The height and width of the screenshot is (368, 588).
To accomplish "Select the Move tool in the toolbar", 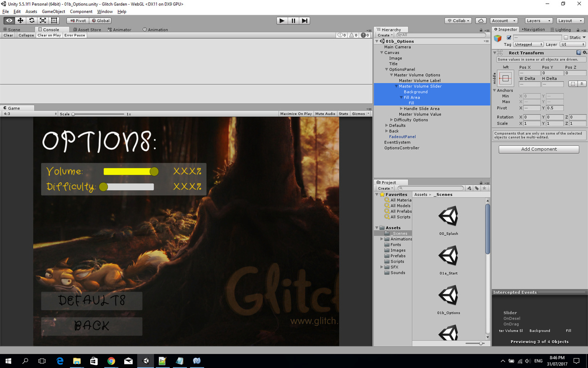I will [20, 20].
